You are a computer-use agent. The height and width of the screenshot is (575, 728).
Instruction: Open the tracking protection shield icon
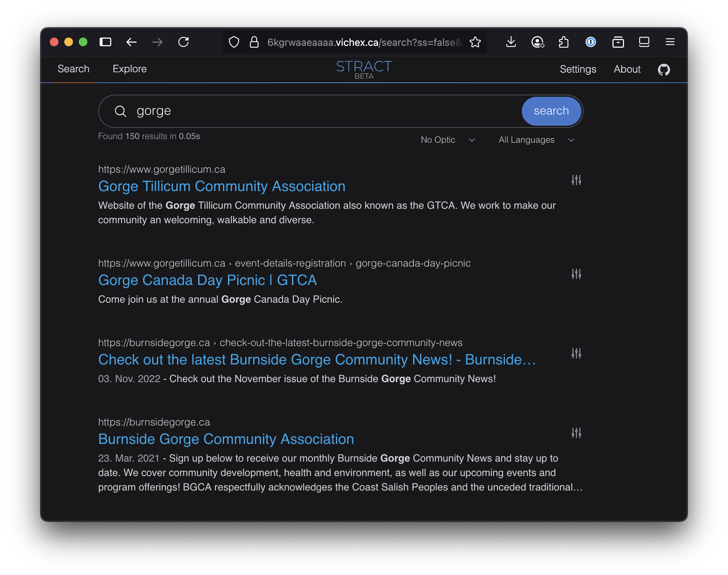[x=234, y=42]
